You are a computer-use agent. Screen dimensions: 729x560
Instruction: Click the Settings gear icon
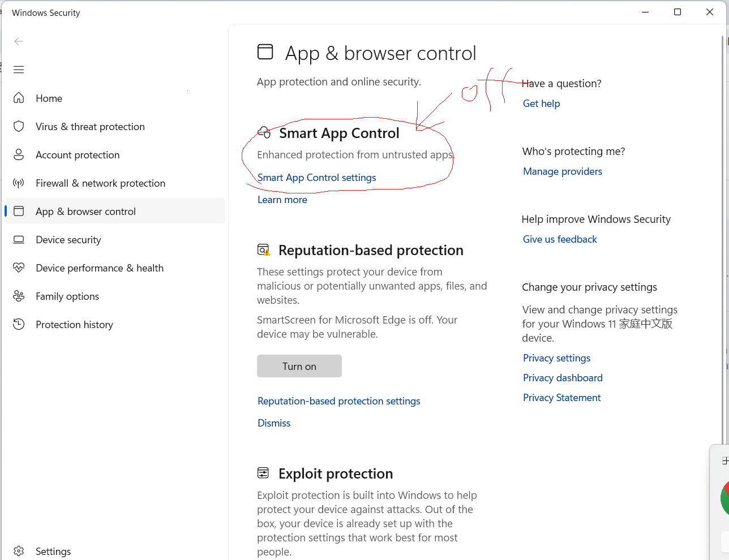point(19,552)
